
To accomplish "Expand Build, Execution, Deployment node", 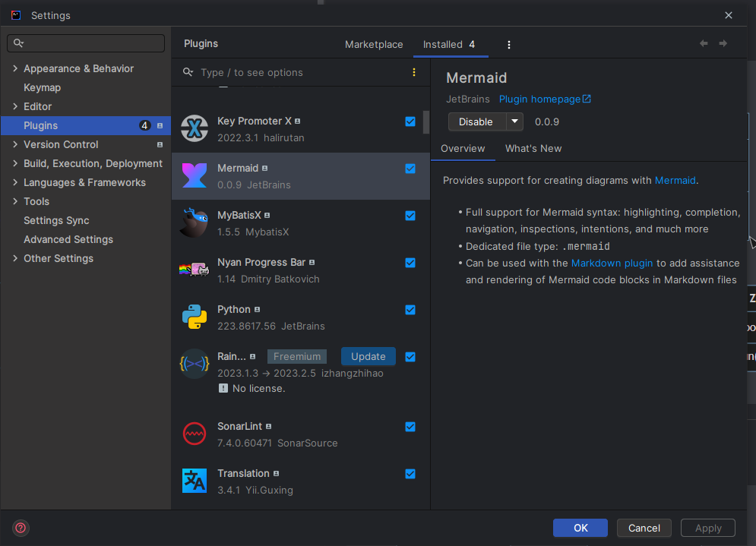I will tap(15, 163).
